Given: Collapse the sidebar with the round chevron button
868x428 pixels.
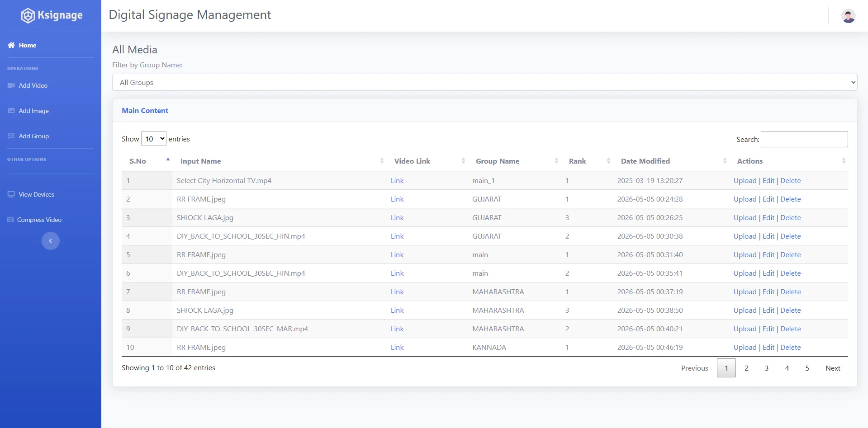Looking at the screenshot, I should 51,241.
